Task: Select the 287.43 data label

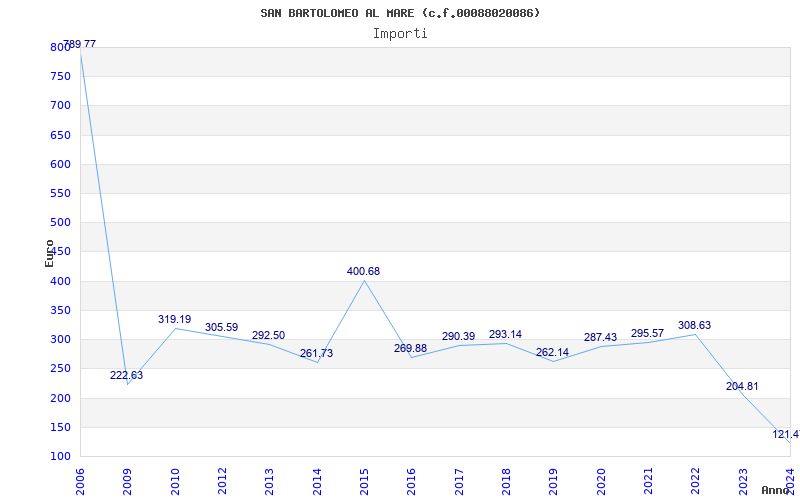Action: [600, 337]
